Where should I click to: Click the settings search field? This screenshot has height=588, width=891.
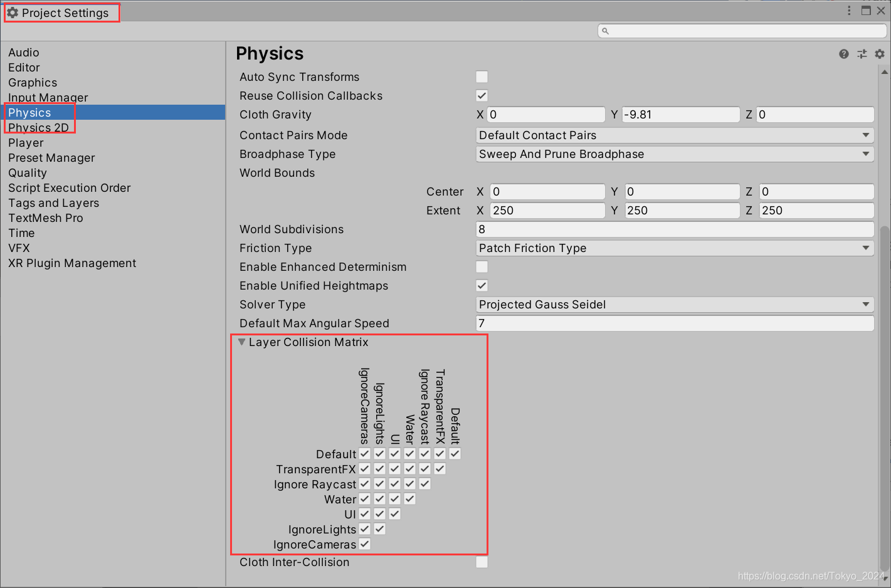point(742,31)
